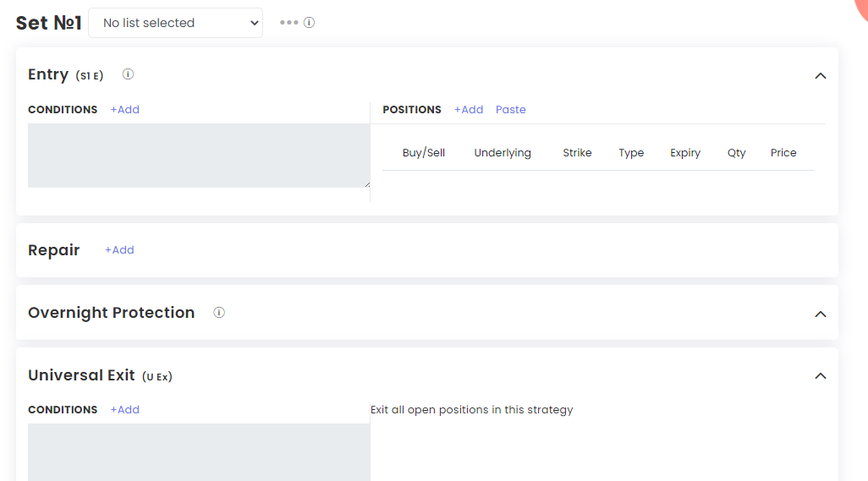Click info icon next to three-dots menu

coord(310,23)
